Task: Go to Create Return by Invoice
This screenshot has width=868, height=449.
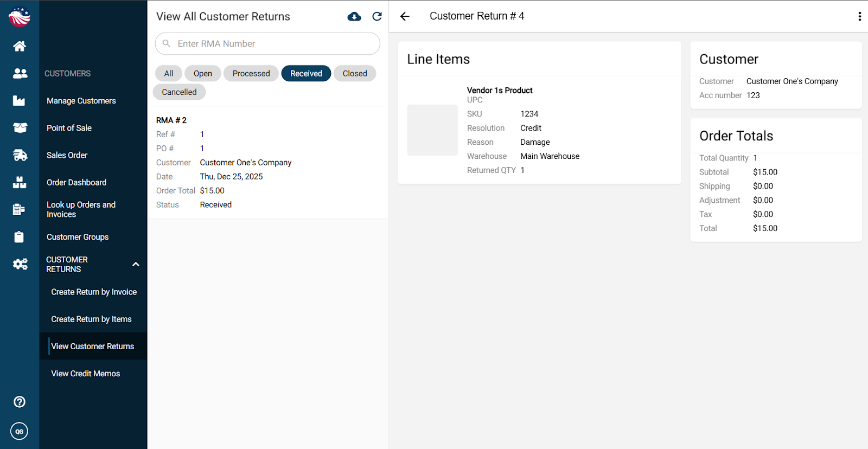Action: click(x=94, y=292)
